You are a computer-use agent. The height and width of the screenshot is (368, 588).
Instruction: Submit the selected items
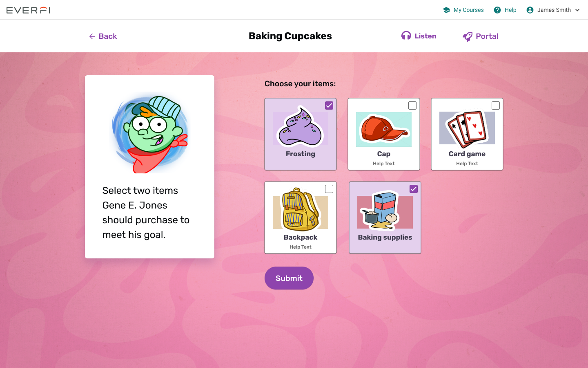coord(289,278)
